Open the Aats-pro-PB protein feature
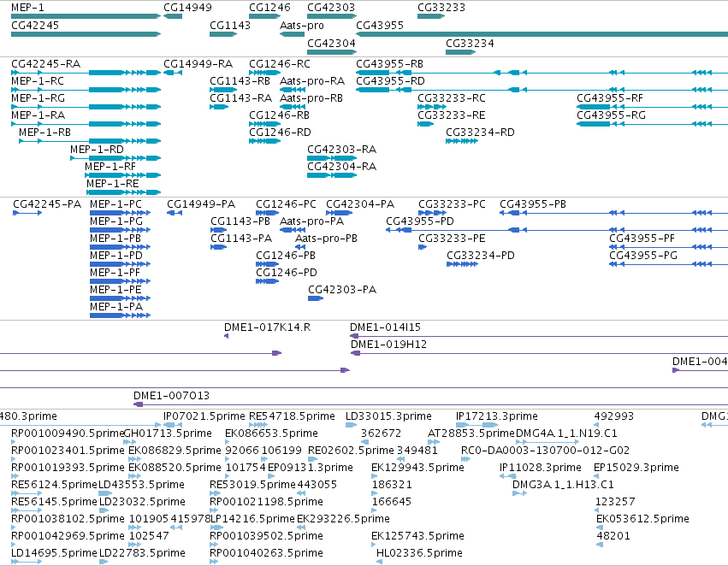 (x=300, y=247)
